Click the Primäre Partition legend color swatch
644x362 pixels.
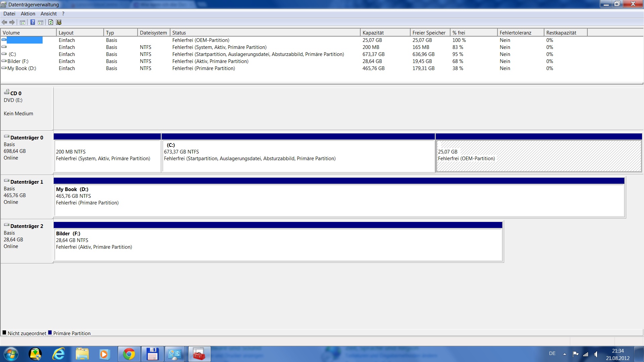point(50,333)
